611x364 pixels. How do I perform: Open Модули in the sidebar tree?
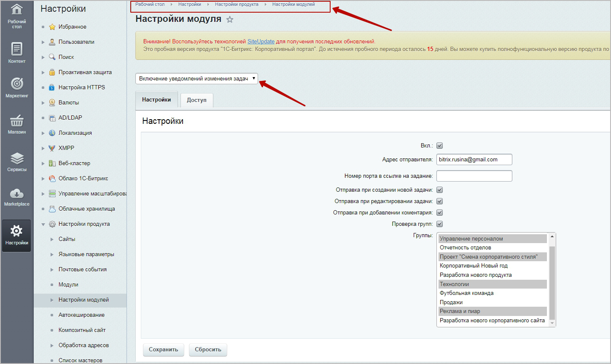pyautogui.click(x=68, y=284)
